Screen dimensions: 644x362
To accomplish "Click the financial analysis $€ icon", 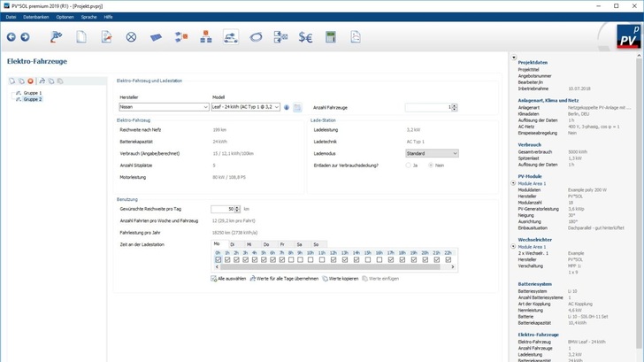I will point(305,37).
